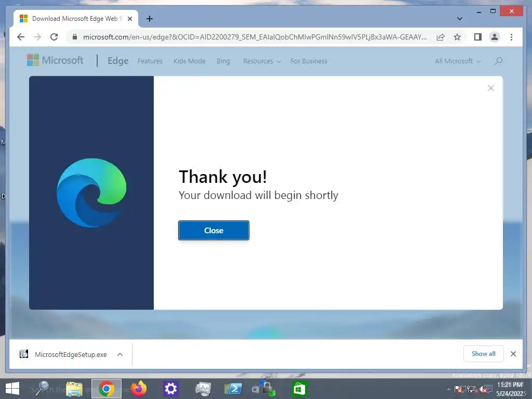Maximize the Chrome window
532x399 pixels.
pos(493,11)
